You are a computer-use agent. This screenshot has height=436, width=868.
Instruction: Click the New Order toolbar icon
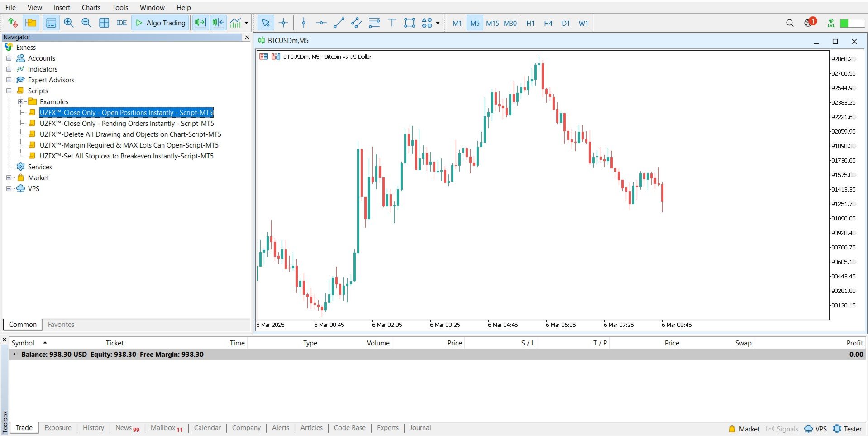pyautogui.click(x=13, y=23)
